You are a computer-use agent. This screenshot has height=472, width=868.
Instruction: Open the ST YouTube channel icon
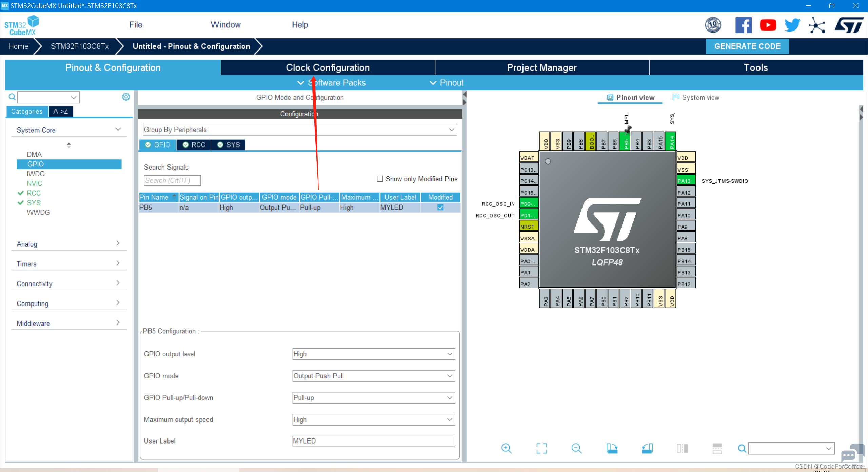(768, 25)
